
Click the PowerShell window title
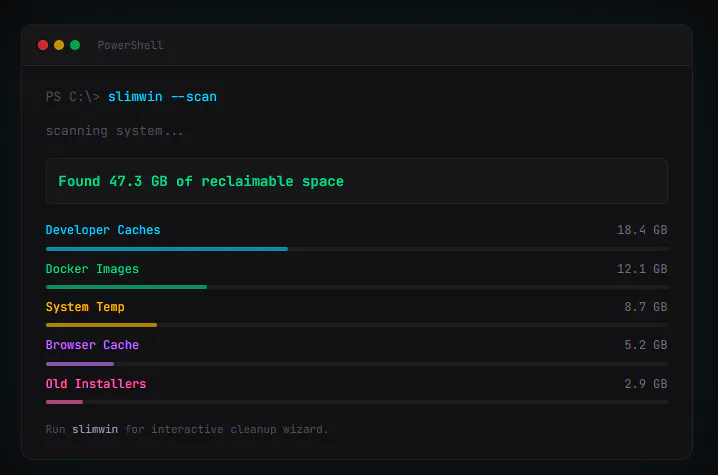coord(131,45)
